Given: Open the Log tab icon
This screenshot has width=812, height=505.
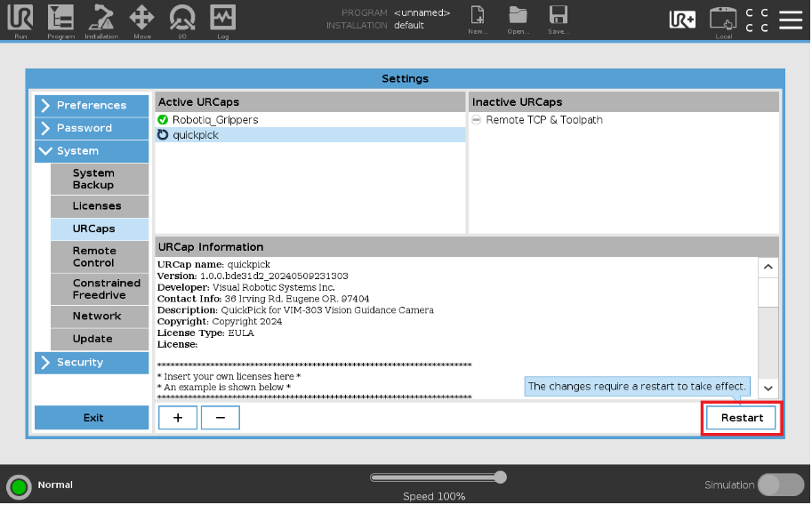Looking at the screenshot, I should pos(222,20).
